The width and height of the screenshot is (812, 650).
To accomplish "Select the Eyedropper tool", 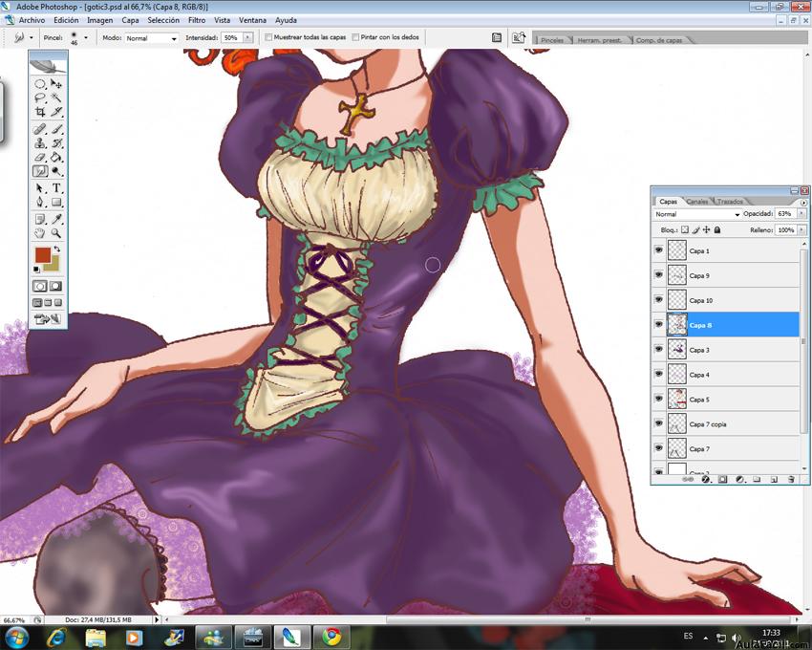I will tap(56, 219).
